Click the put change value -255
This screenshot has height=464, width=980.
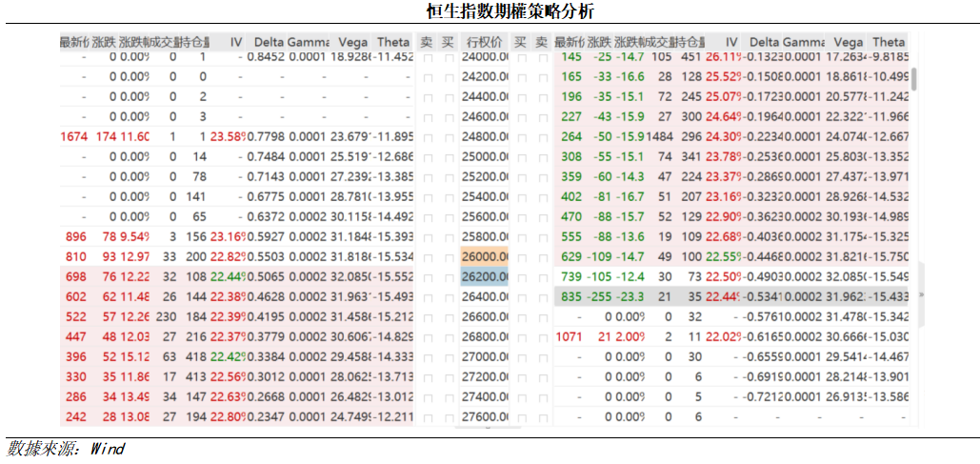coord(599,297)
